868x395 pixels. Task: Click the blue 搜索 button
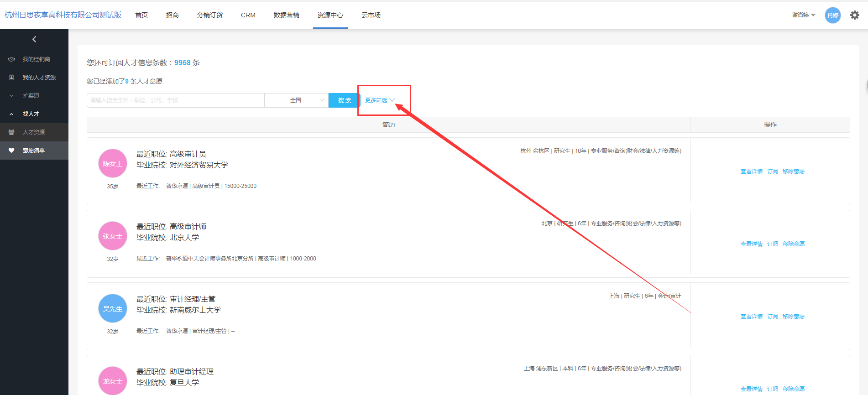coord(344,100)
